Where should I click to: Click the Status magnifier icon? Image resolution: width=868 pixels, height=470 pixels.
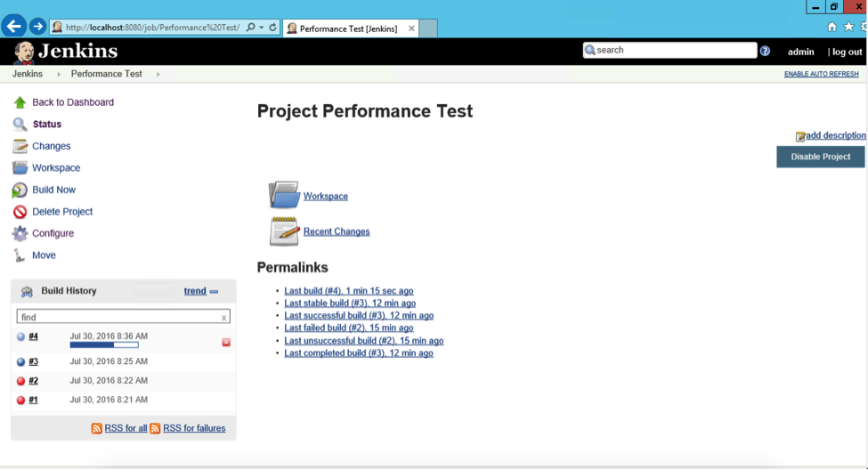pyautogui.click(x=20, y=124)
